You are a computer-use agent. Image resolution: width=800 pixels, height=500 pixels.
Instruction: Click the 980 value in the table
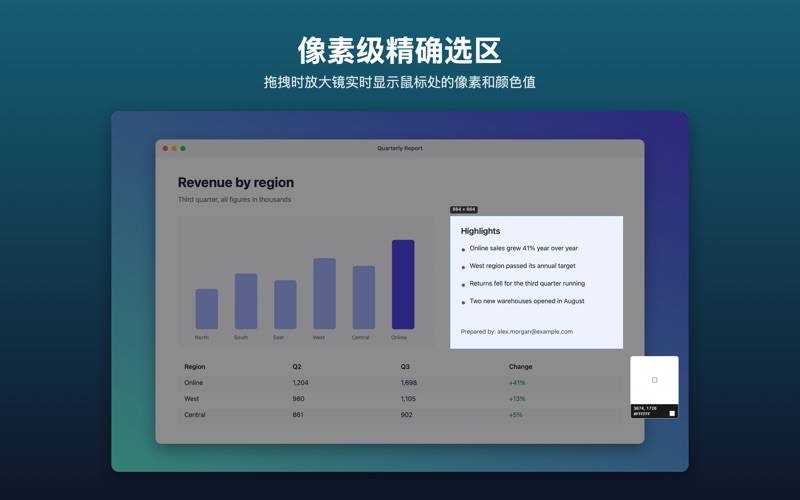[x=298, y=399]
